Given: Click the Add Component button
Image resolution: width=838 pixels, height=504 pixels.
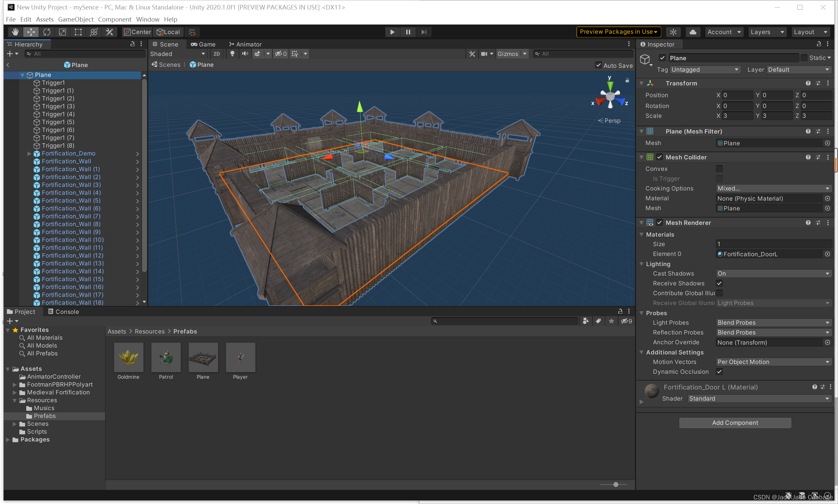Looking at the screenshot, I should coord(735,423).
